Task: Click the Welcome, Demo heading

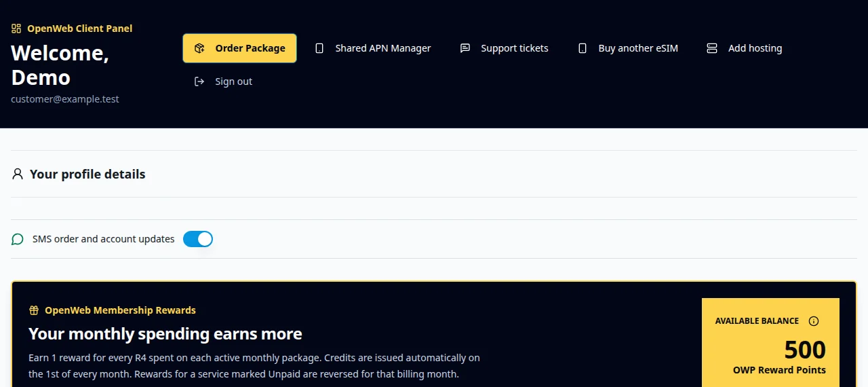Action: tap(60, 65)
